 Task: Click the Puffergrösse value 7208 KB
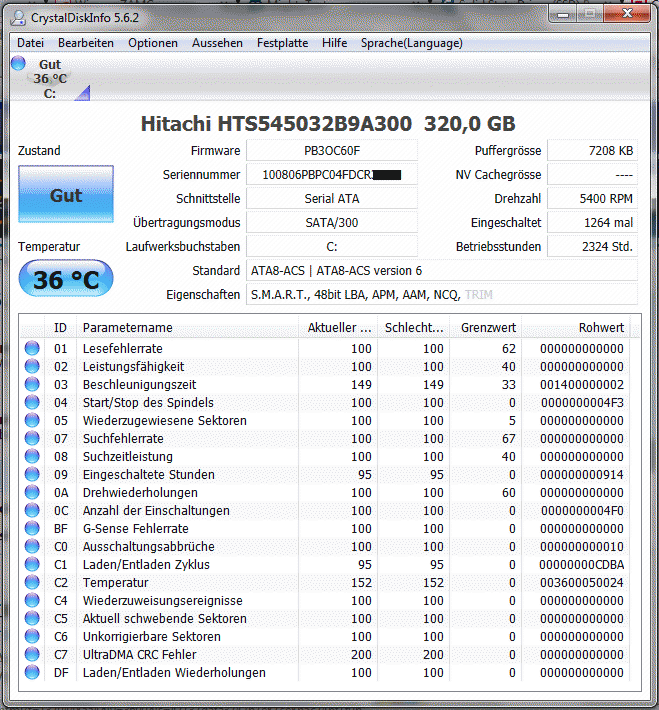592,151
